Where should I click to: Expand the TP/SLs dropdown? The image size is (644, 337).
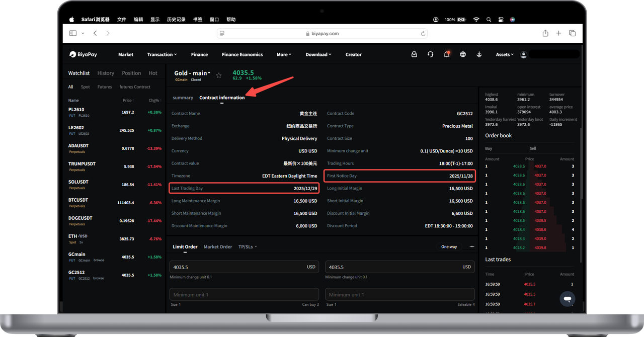click(248, 247)
